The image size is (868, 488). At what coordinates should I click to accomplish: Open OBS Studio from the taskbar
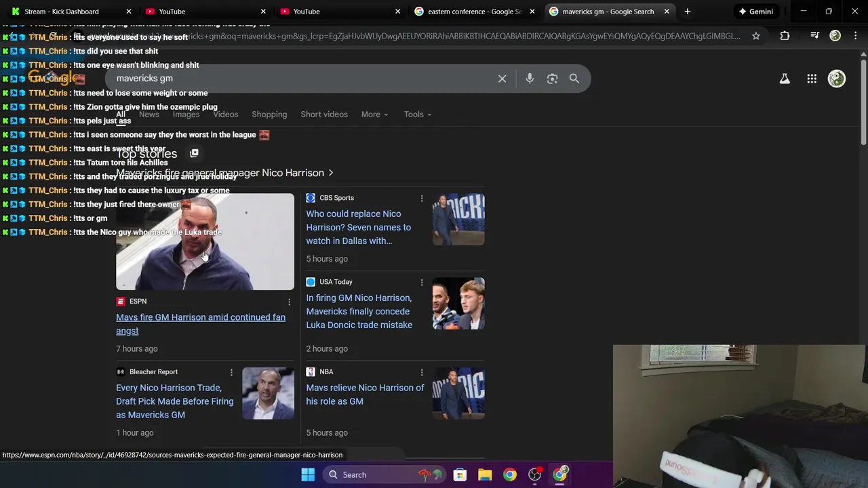tap(535, 474)
